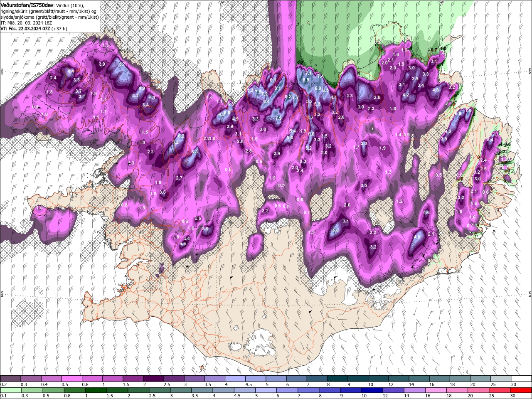Click the '0.1' label in lower legend scale
532x399 pixels.
click(3, 396)
